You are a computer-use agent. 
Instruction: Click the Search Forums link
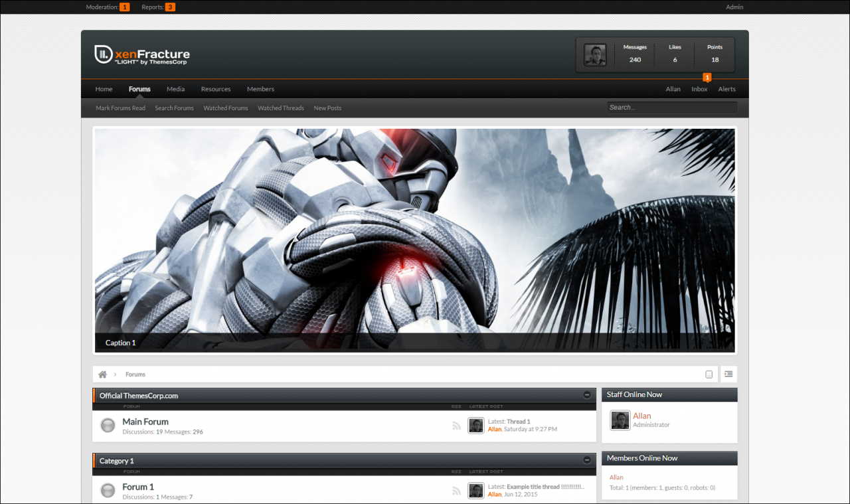[174, 108]
